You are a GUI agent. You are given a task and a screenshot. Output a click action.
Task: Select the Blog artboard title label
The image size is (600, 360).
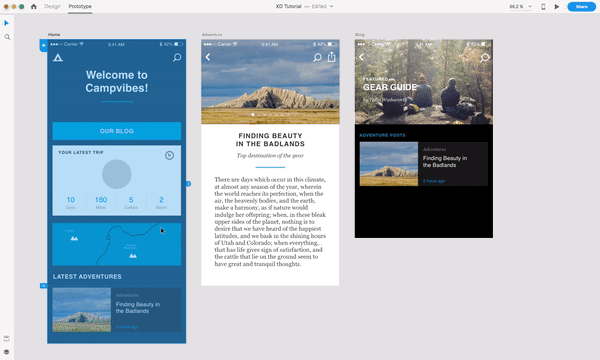(x=360, y=34)
